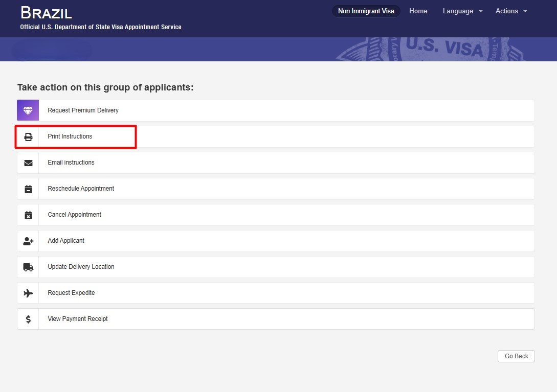This screenshot has height=392, width=557.
Task: Click the envelope email icon
Action: click(28, 163)
